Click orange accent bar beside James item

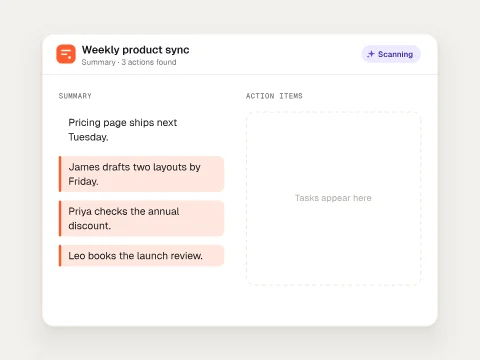[60, 174]
